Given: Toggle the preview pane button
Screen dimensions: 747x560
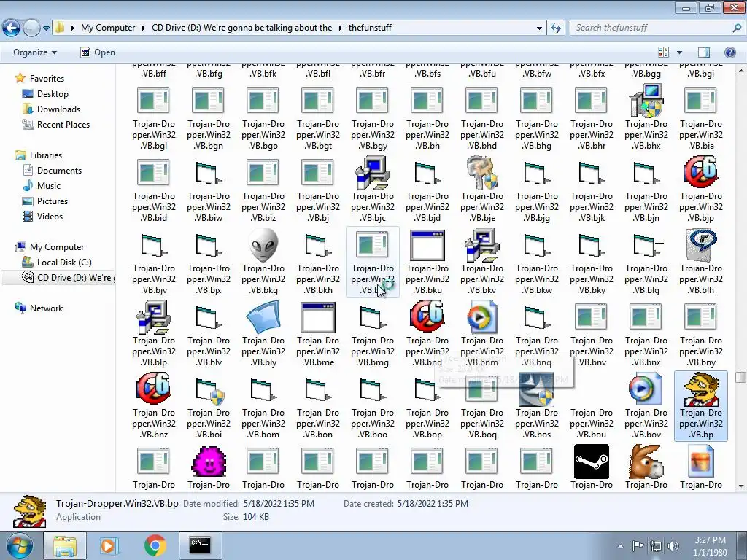Looking at the screenshot, I should coord(704,52).
